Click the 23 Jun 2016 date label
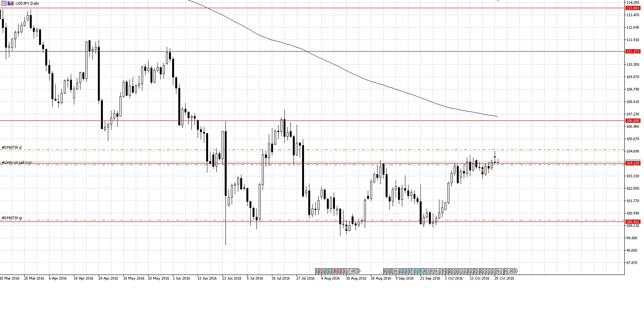 tap(232, 278)
